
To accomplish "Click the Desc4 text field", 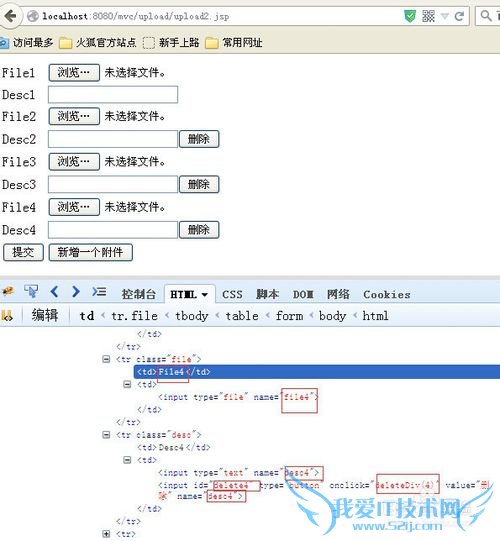I will tap(113, 230).
